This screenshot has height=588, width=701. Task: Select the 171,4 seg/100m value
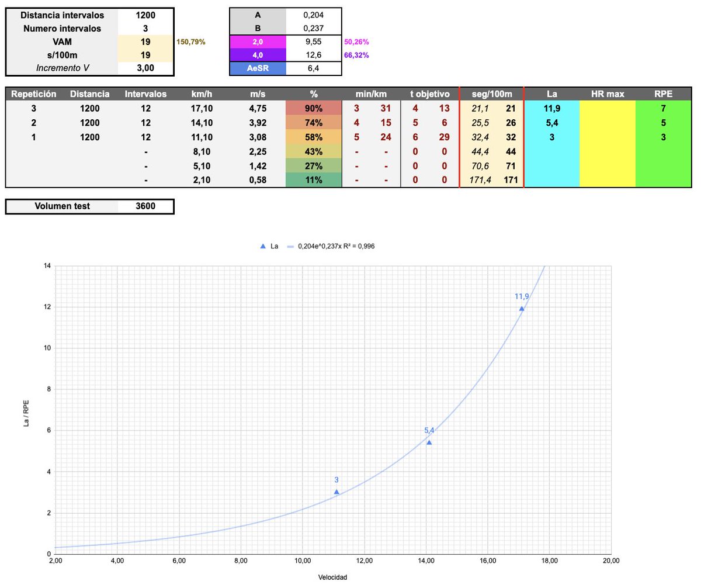coord(480,180)
